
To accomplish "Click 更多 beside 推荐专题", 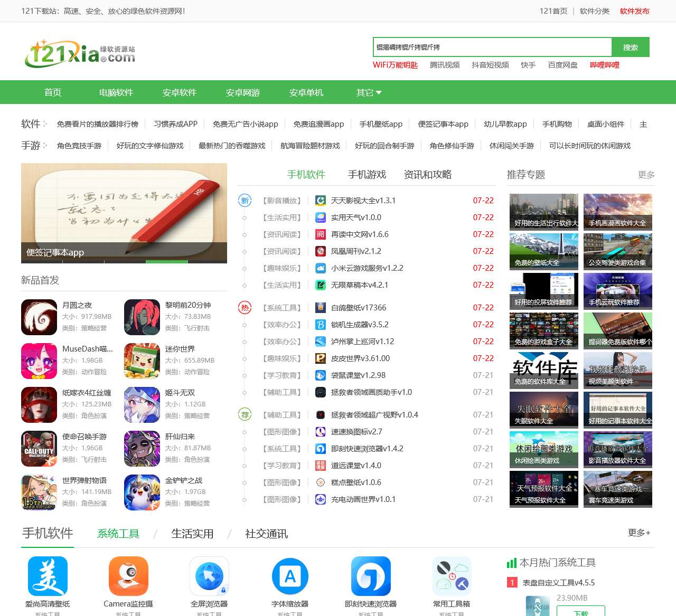I will click(646, 175).
